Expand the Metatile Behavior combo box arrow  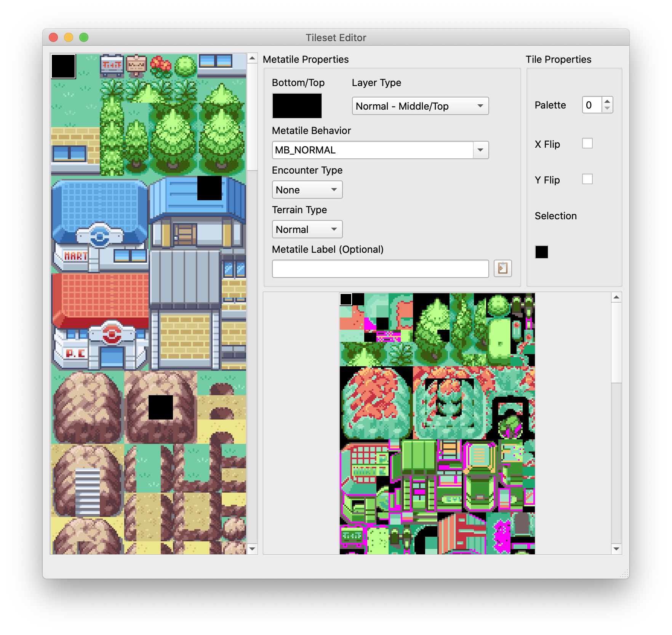(481, 150)
